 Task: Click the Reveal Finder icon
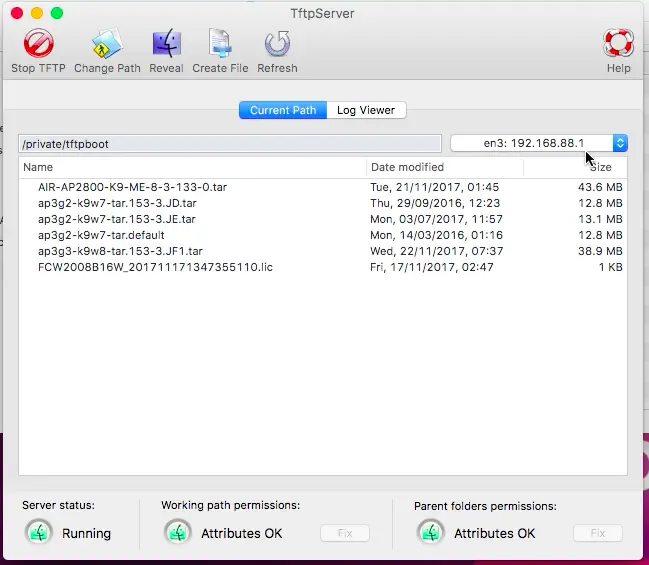tap(166, 43)
